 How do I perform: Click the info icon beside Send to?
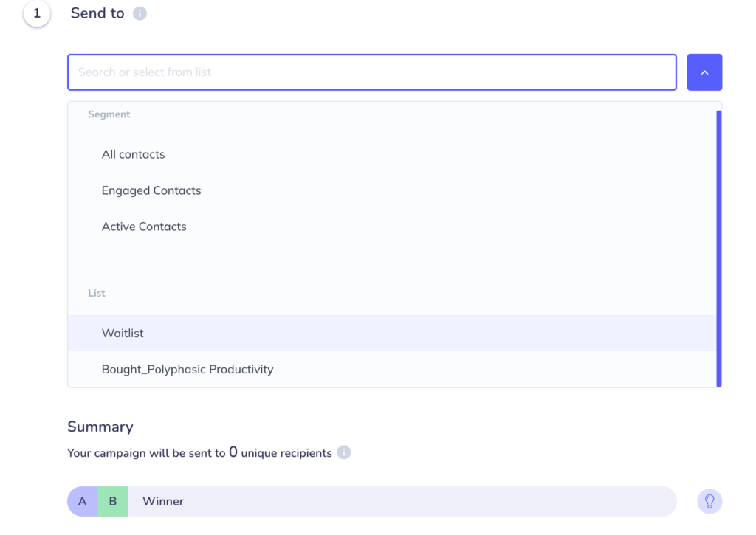140,13
